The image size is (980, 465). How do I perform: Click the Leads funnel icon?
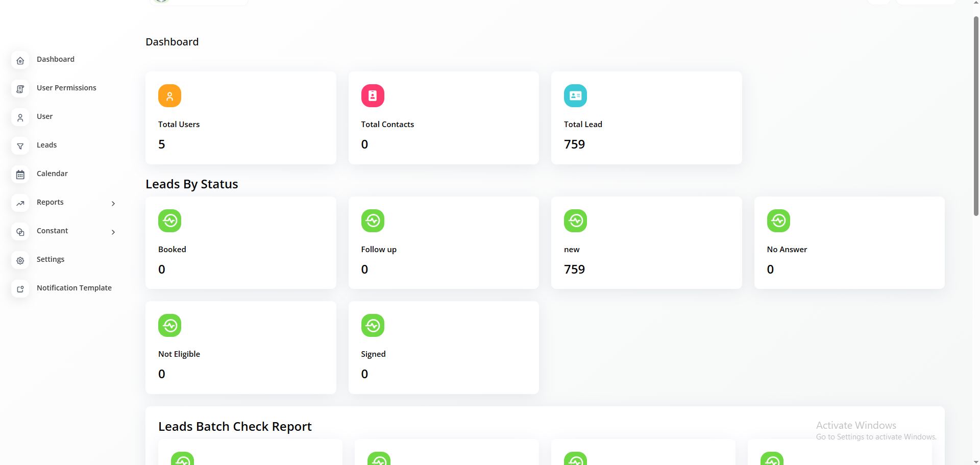point(20,146)
